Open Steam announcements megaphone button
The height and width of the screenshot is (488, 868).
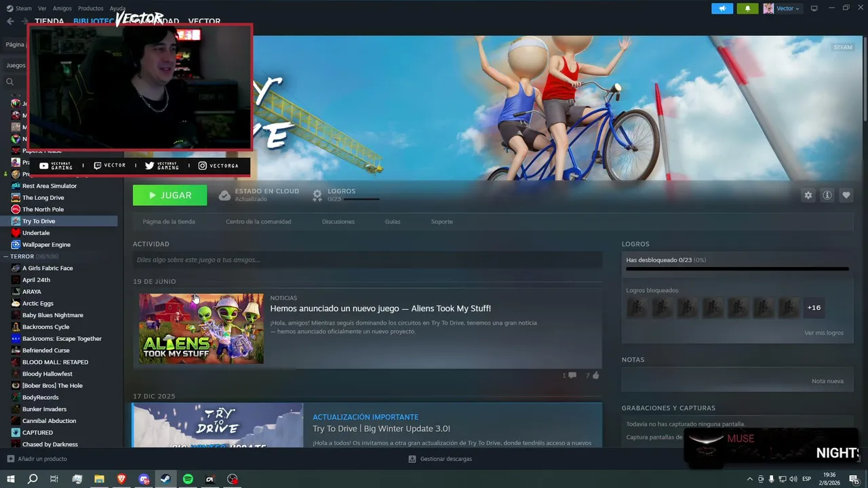[722, 8]
